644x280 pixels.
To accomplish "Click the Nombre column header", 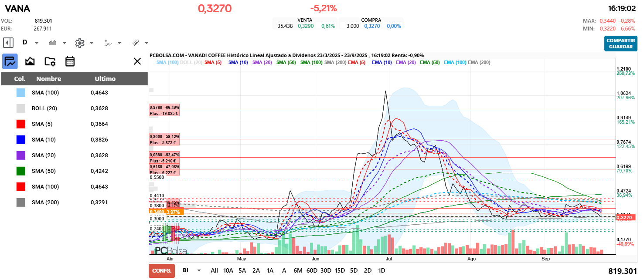I will point(48,79).
